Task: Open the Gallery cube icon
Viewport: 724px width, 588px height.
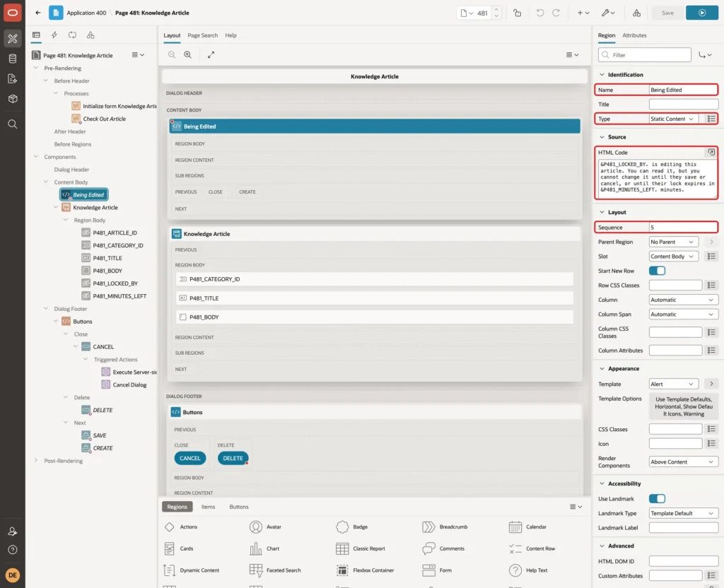Action: tap(13, 99)
